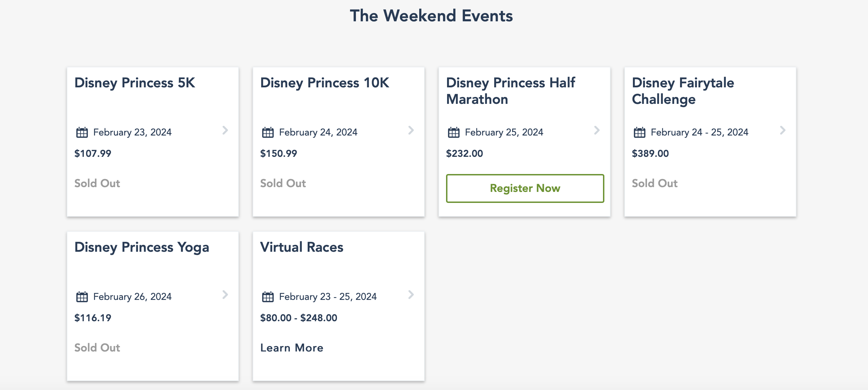Click the Disney Princess 10K heading
The image size is (868, 390).
(325, 83)
